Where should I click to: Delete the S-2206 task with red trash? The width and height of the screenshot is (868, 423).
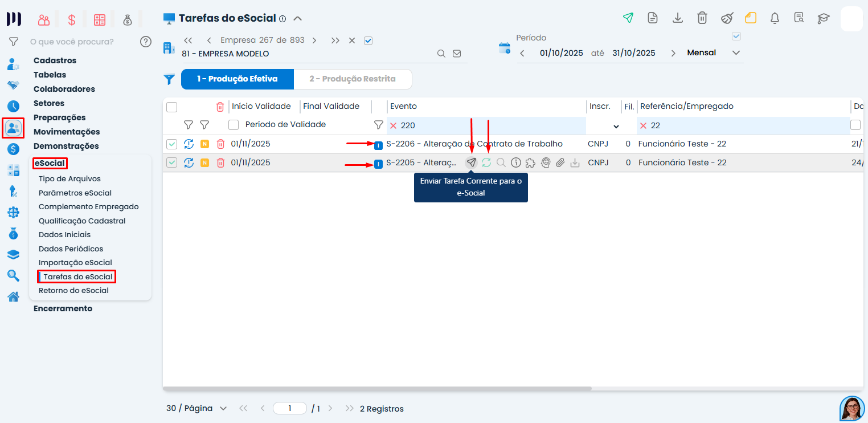tap(220, 144)
